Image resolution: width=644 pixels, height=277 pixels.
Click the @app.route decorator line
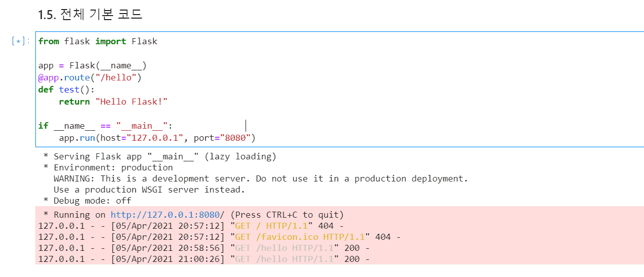pyautogui.click(x=90, y=77)
